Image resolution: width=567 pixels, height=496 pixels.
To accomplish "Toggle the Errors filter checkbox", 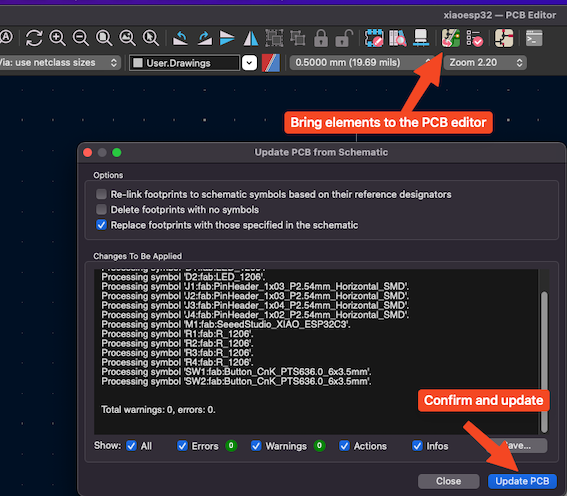I will coord(182,446).
